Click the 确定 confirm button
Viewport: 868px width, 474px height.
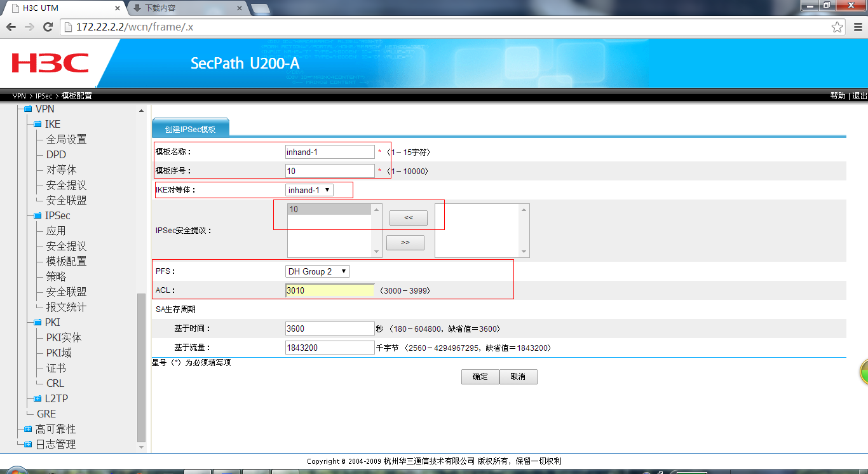480,377
